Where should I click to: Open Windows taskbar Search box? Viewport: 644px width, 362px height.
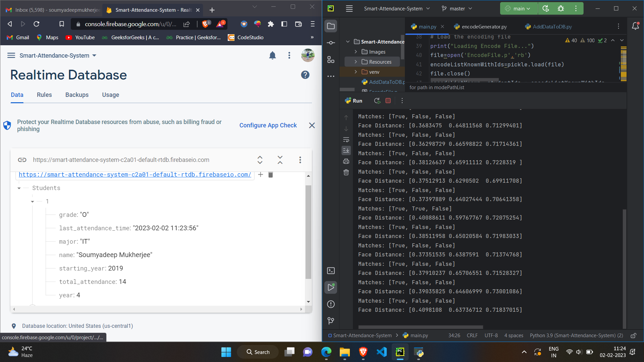[258, 352]
